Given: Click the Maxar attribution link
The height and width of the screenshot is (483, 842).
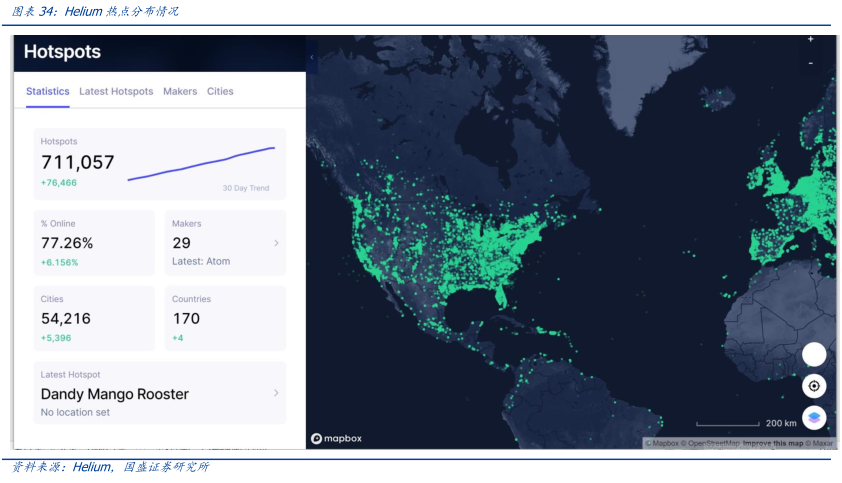Looking at the screenshot, I should [819, 443].
